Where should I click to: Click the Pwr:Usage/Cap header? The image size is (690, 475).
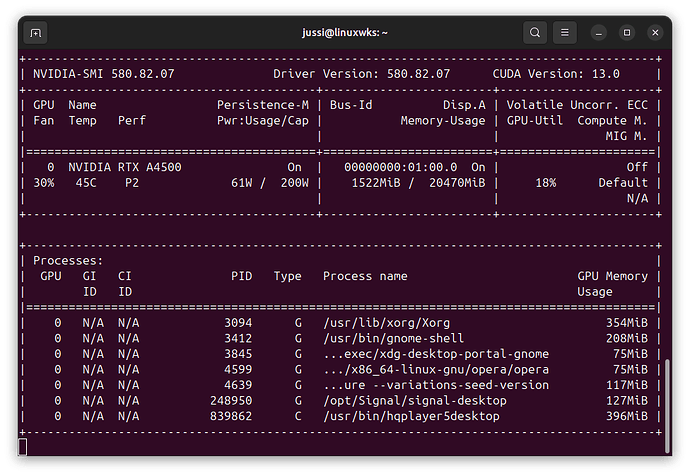[x=263, y=121]
